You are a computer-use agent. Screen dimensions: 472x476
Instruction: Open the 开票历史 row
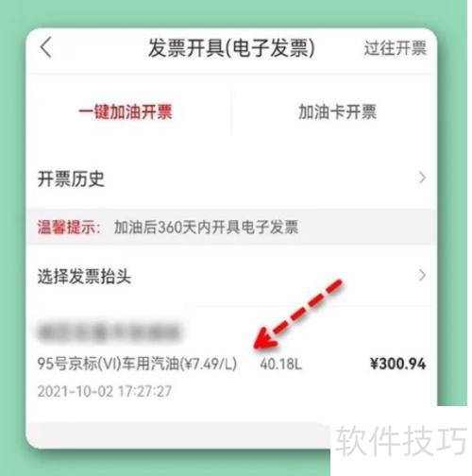(231, 178)
